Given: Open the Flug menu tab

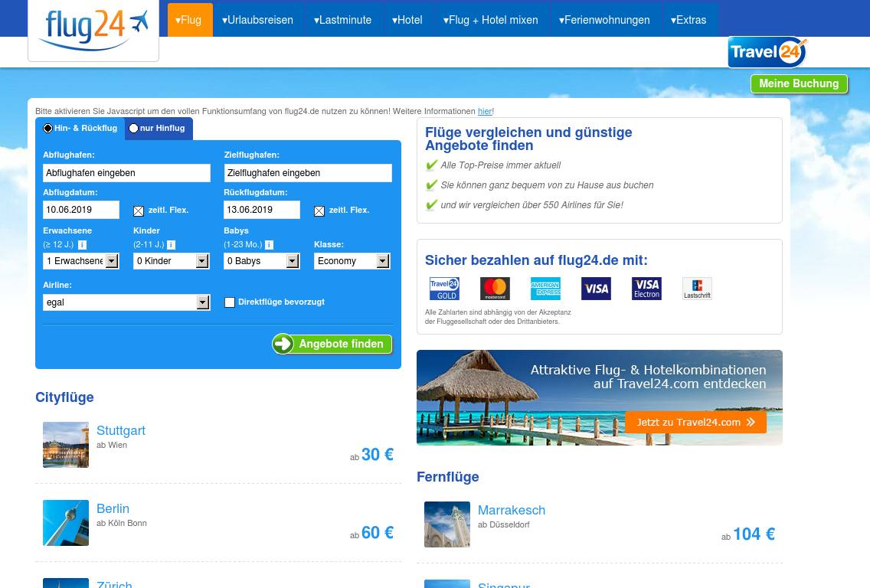Looking at the screenshot, I should click(x=190, y=20).
